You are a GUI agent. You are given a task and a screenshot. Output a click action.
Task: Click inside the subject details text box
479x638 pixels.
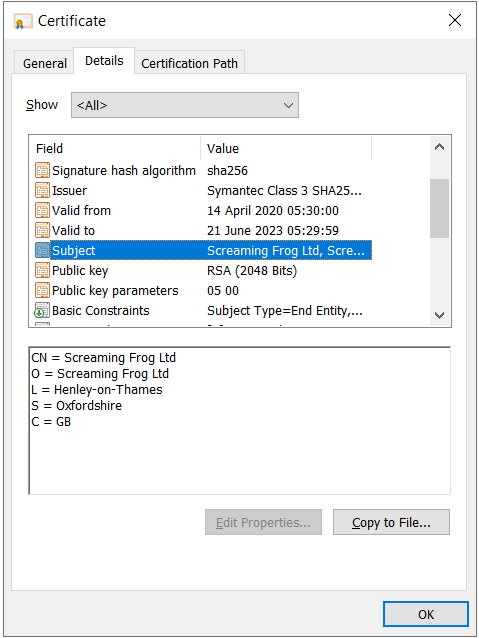pos(240,421)
